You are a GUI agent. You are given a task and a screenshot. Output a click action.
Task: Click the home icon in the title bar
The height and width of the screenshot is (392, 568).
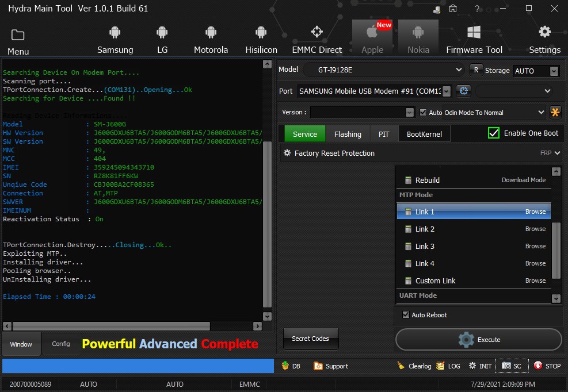[453, 8]
